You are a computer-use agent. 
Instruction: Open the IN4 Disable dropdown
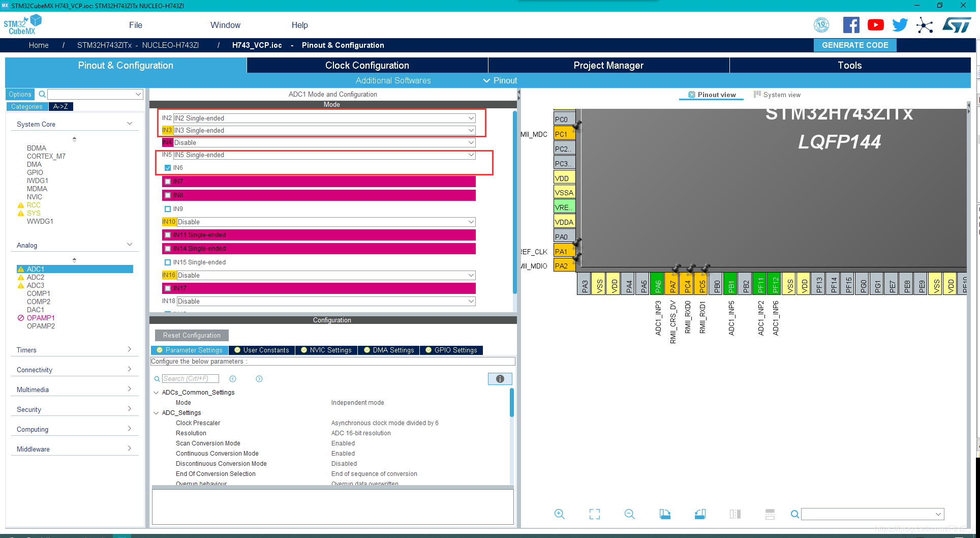[x=324, y=142]
